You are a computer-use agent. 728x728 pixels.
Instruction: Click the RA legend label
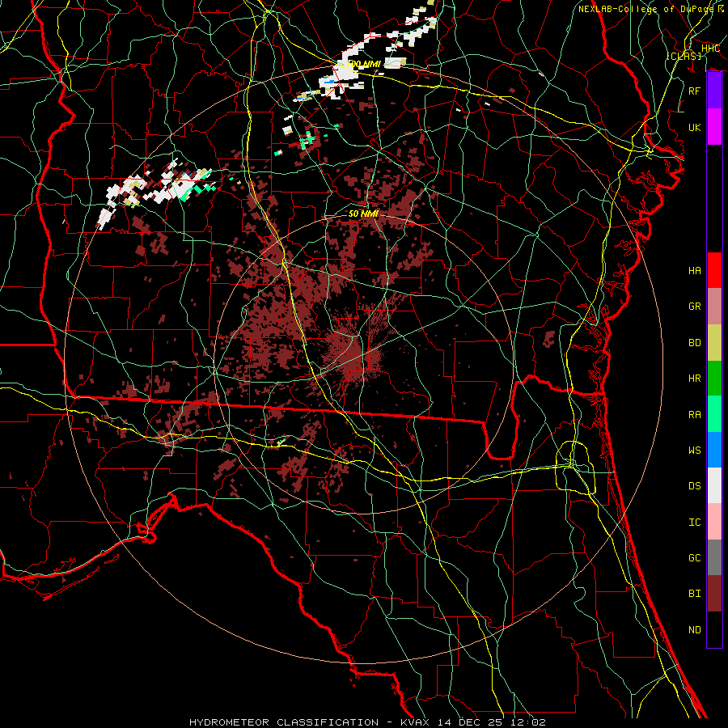click(695, 414)
